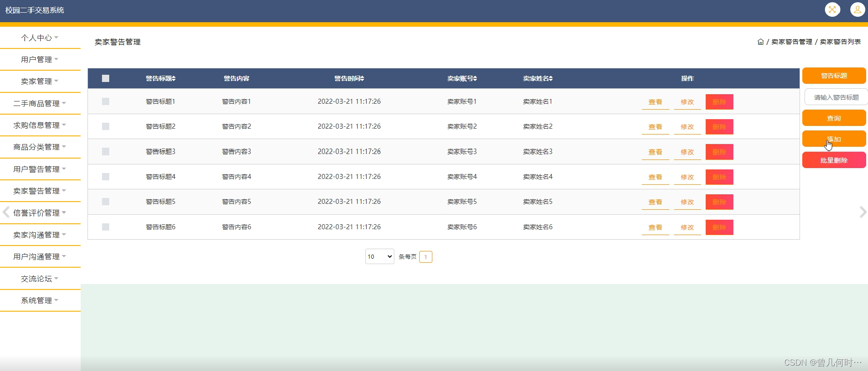
Task: Sort by 警告标题 column arrows
Action: click(174, 78)
